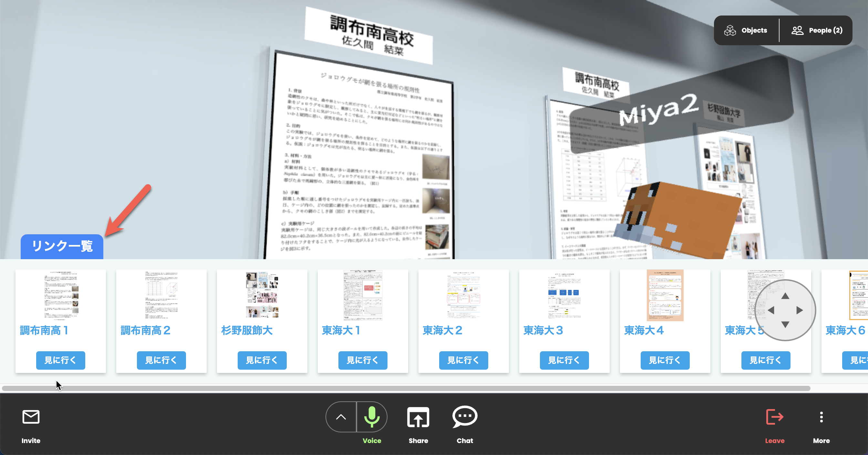Open the 調布南高２ poster thumbnail

tap(161, 295)
